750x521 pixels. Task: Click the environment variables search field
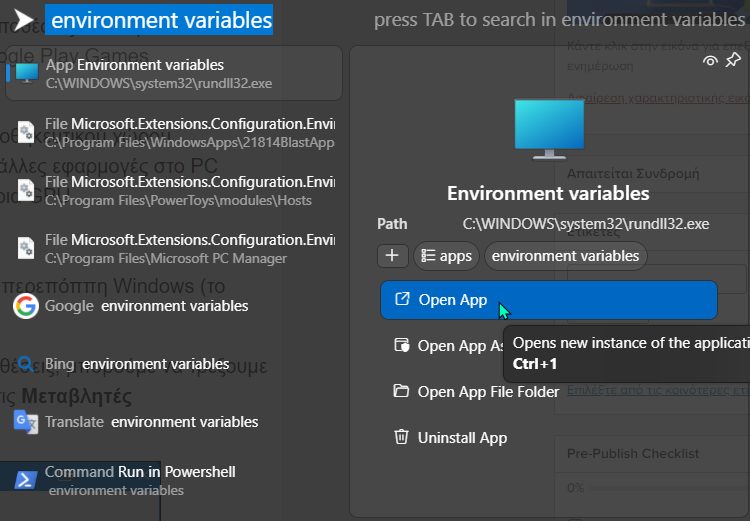coord(159,20)
